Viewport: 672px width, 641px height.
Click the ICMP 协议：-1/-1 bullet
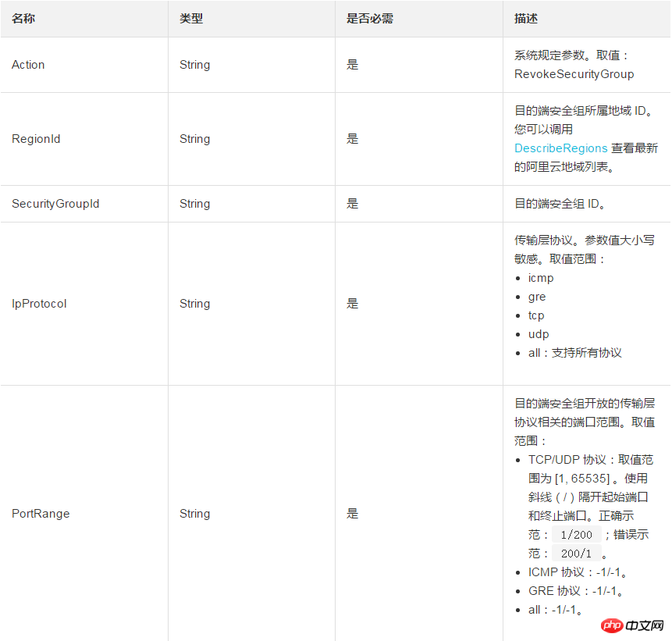pos(578,572)
